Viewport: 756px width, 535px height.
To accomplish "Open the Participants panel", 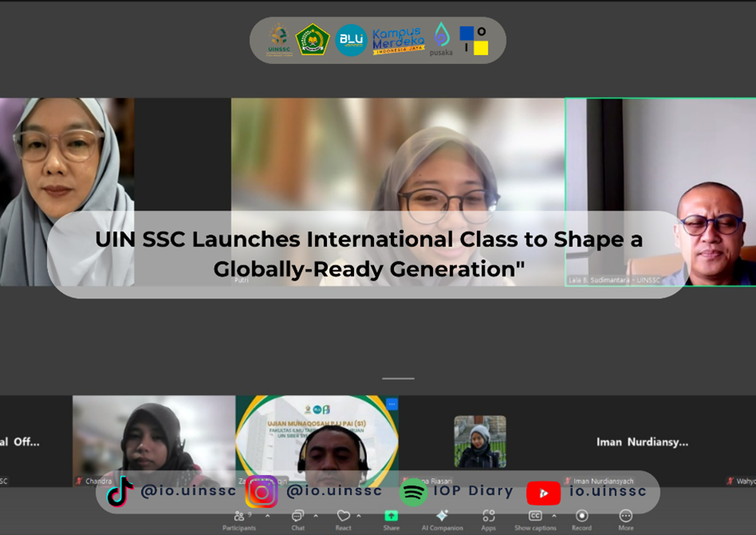I will (x=239, y=520).
